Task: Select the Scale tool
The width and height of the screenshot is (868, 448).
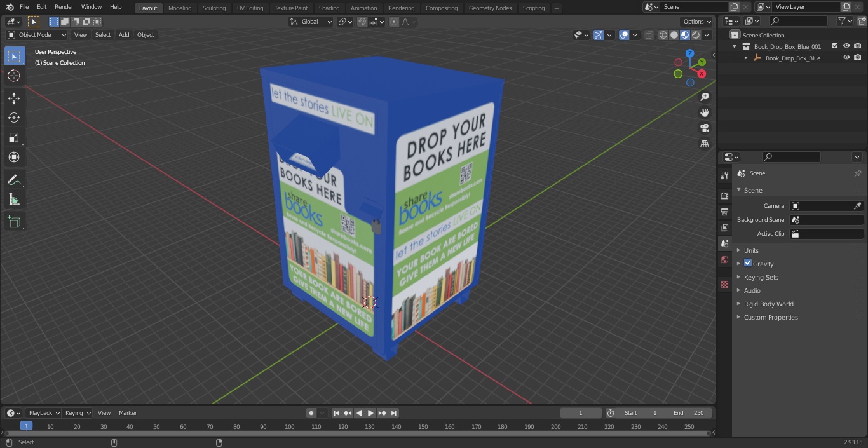Action: [x=14, y=137]
